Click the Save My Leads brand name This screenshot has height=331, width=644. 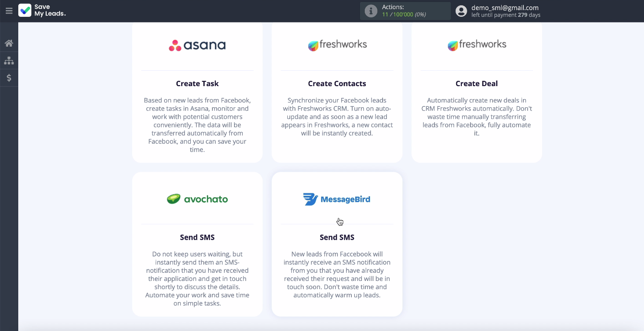50,11
